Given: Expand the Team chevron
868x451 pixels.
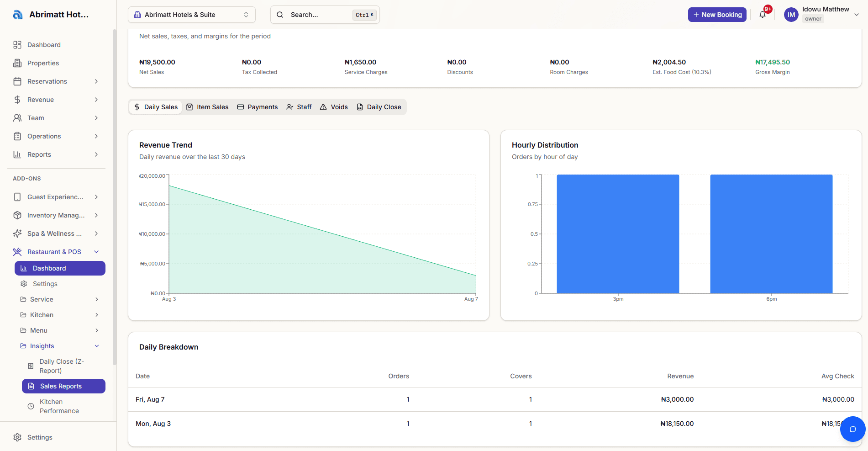Looking at the screenshot, I should tap(96, 118).
